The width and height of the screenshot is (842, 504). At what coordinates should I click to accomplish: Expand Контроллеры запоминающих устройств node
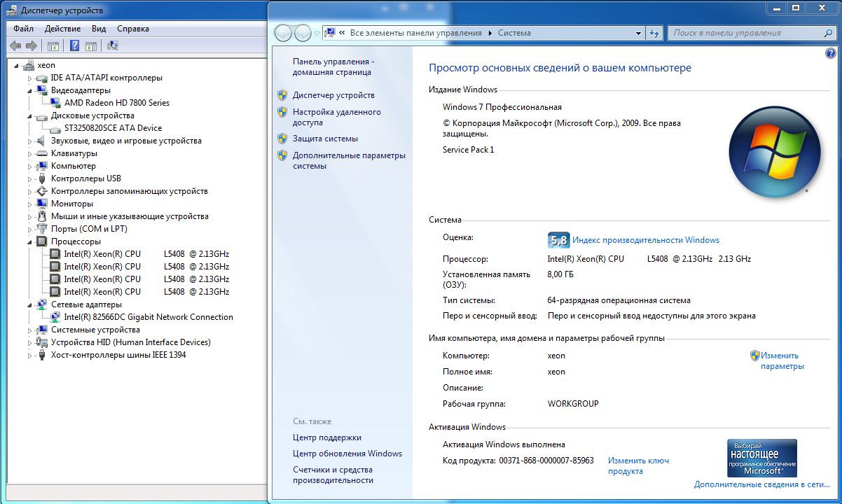click(x=30, y=191)
